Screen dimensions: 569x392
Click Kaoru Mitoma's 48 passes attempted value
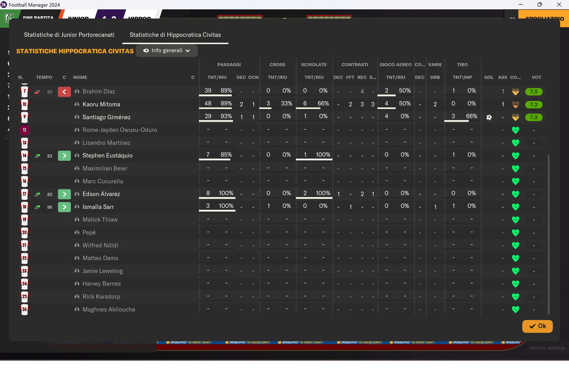click(x=208, y=103)
